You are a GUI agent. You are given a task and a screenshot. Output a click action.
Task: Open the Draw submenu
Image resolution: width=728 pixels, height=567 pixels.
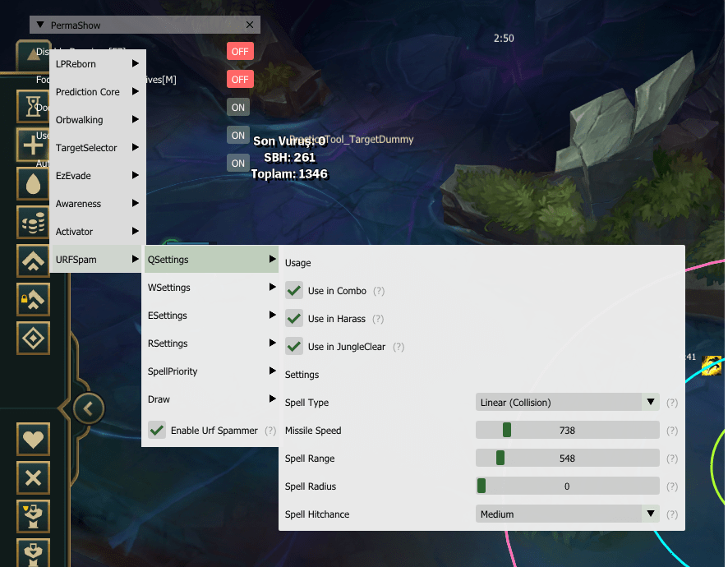point(210,399)
